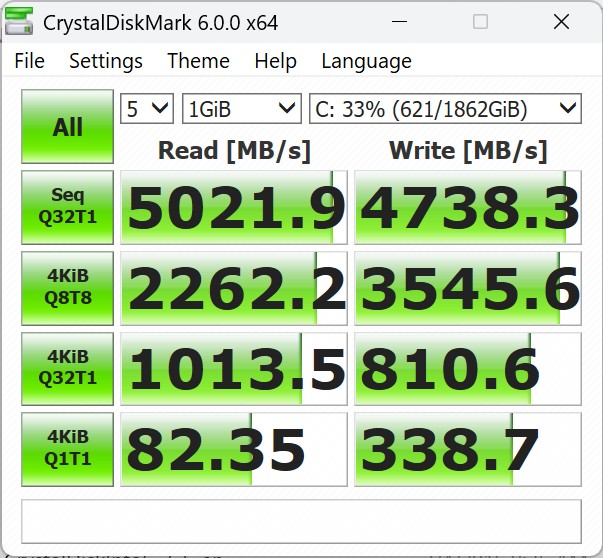Click the 4KiB Q1T1 write result 338.7
Image resolution: width=603 pixels, height=558 pixels.
coord(468,449)
